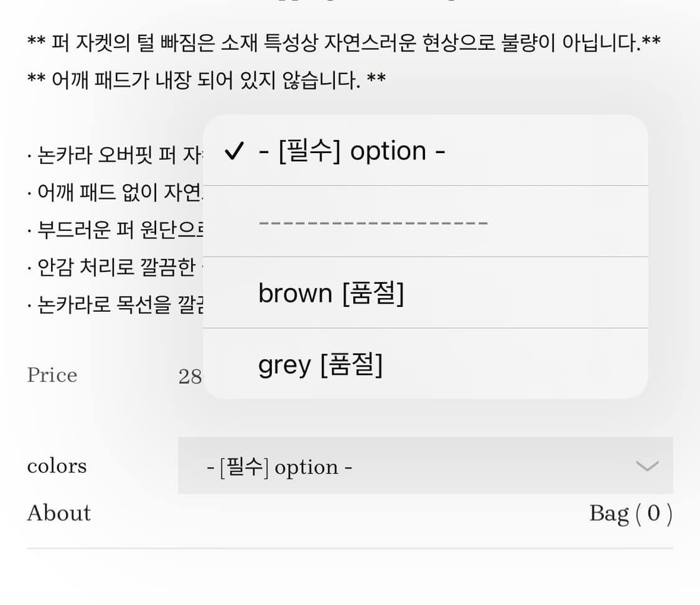Click the price value starting with 28
This screenshot has height=605, width=700.
pos(191,376)
